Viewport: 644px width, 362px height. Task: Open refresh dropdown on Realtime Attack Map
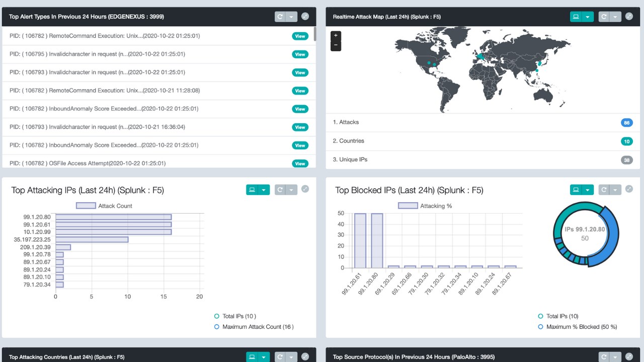[x=615, y=17]
